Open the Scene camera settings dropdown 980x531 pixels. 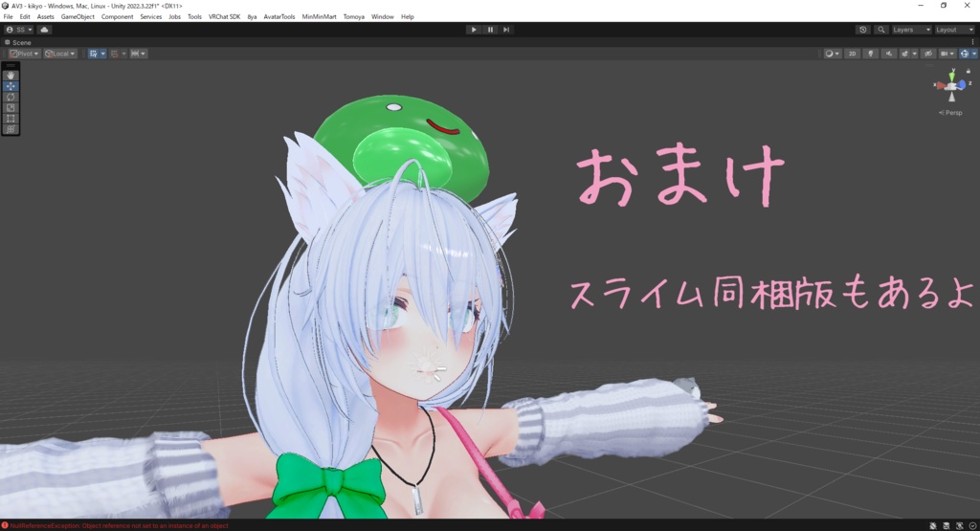tap(947, 54)
